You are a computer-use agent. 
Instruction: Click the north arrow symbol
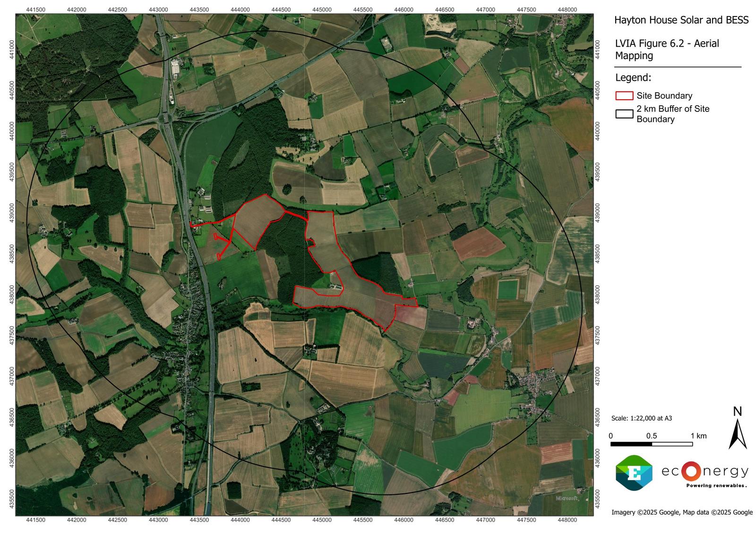[x=737, y=435]
